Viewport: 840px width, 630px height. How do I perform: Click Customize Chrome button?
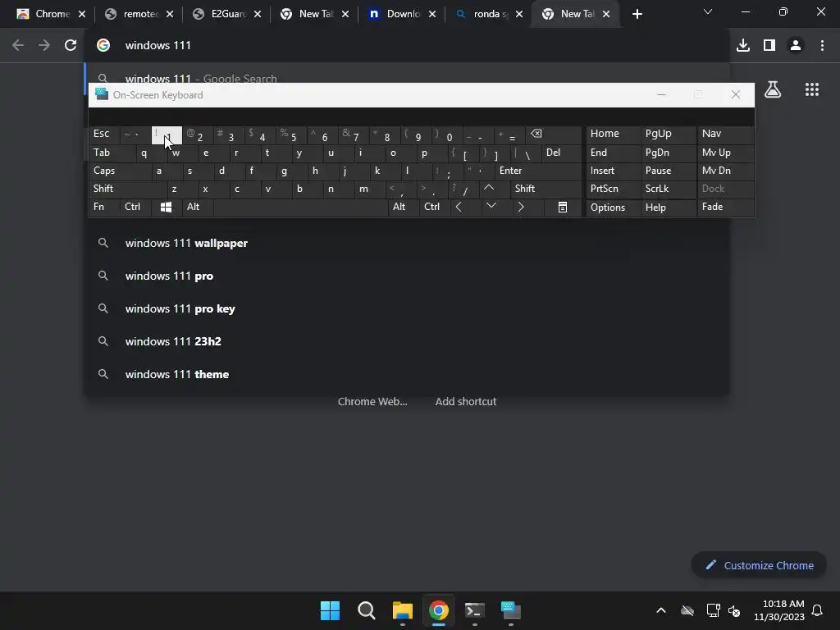coord(759,565)
